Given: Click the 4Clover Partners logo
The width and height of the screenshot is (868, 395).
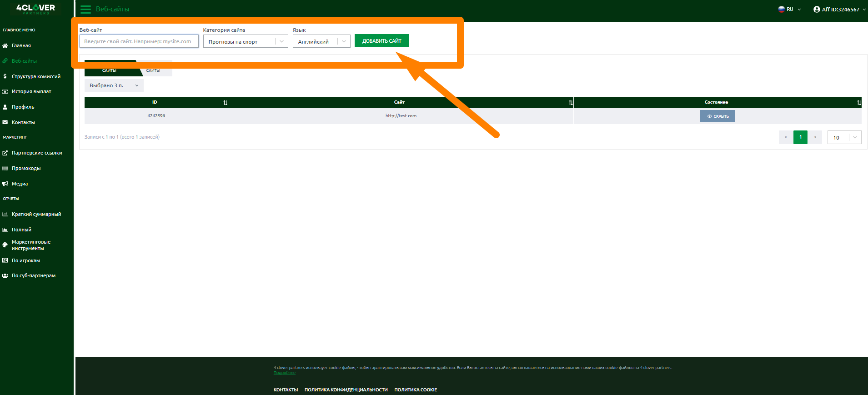Looking at the screenshot, I should click(36, 9).
